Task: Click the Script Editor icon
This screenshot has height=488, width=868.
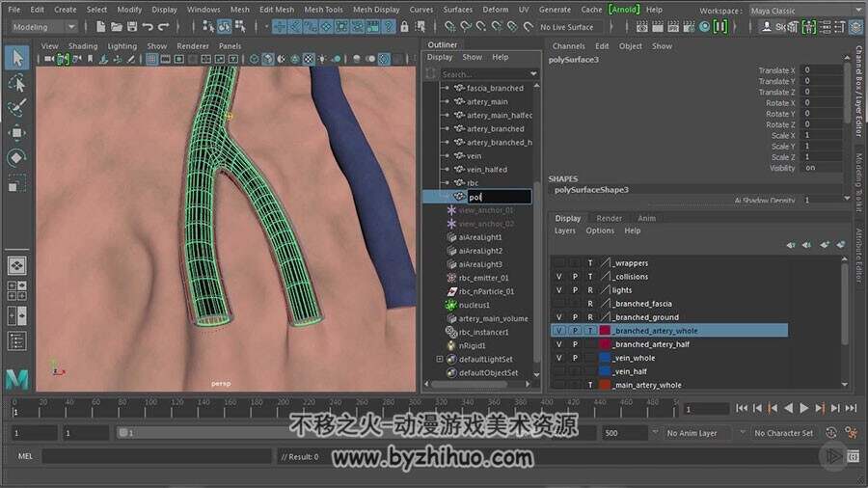Action: 854,456
